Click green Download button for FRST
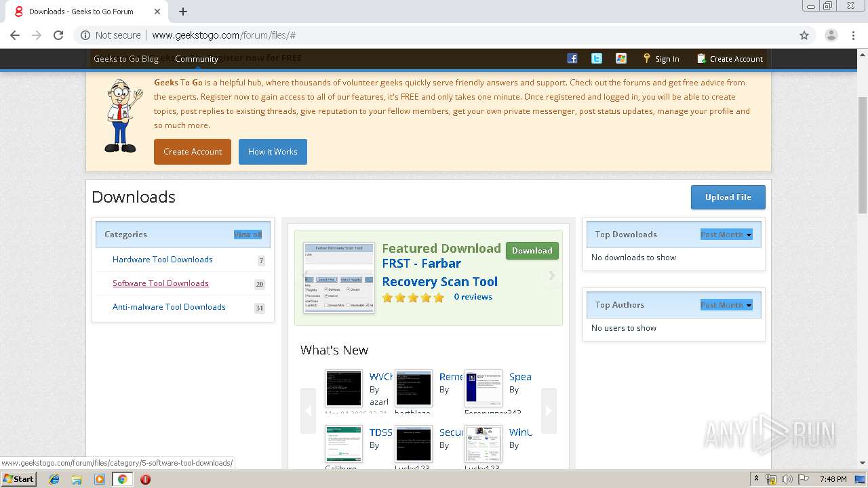 pos(532,251)
